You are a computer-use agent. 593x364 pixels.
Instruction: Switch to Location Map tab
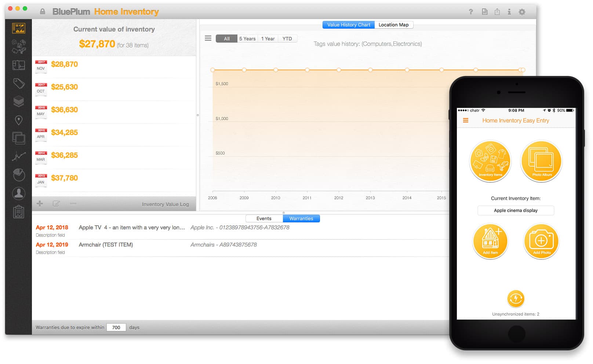pos(394,25)
